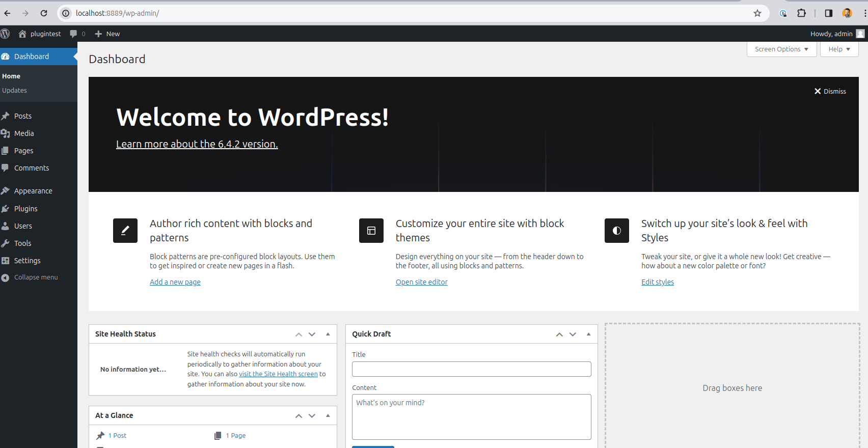Screen dimensions: 868x448
Task: Move At a Glance box up
Action: coord(299,416)
